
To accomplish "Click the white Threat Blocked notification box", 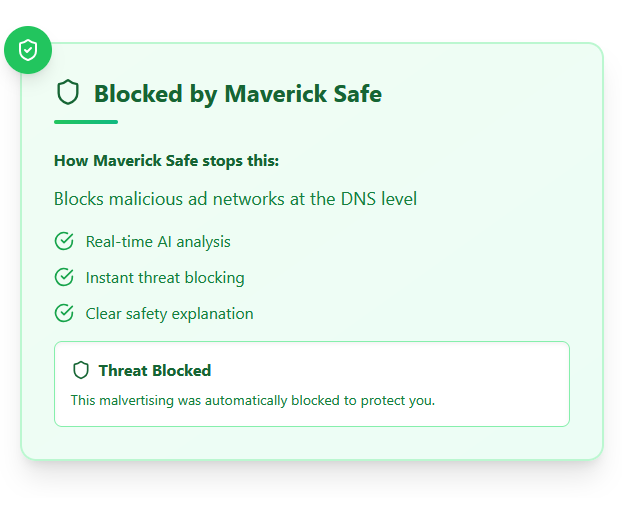I will pos(312,384).
